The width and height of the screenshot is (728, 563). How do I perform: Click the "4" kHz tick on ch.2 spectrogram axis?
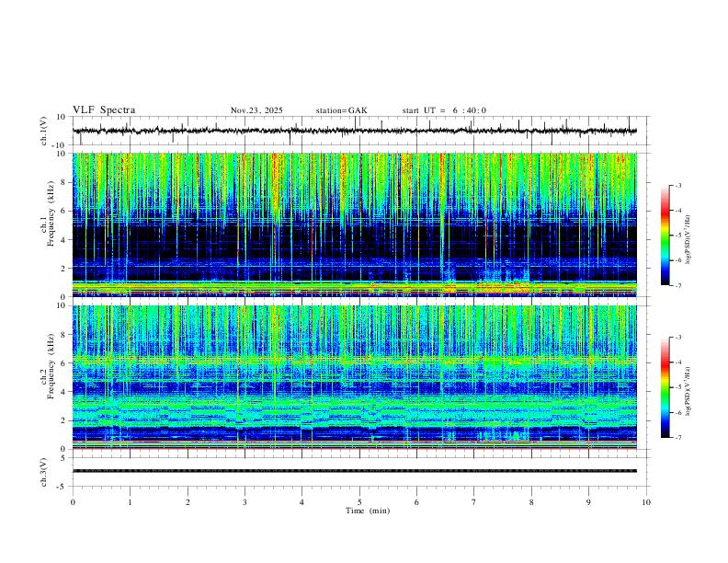pos(63,392)
